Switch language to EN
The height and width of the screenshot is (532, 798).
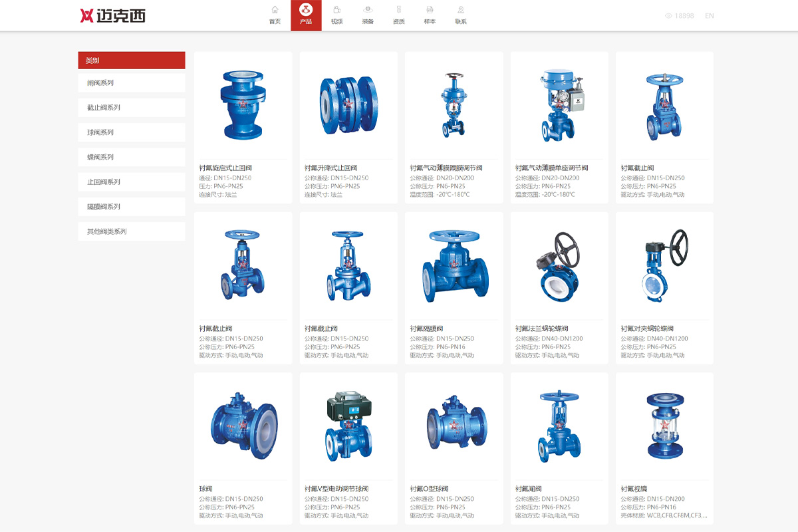(709, 16)
